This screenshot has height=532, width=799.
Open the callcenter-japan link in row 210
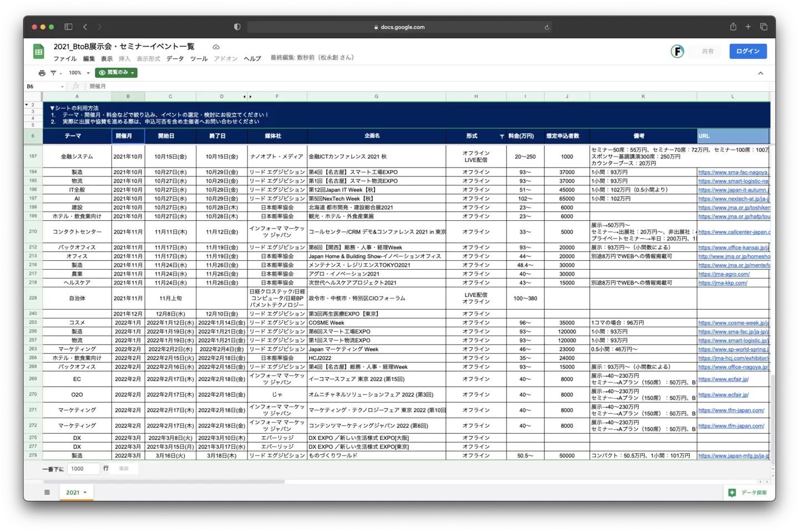[734, 232]
